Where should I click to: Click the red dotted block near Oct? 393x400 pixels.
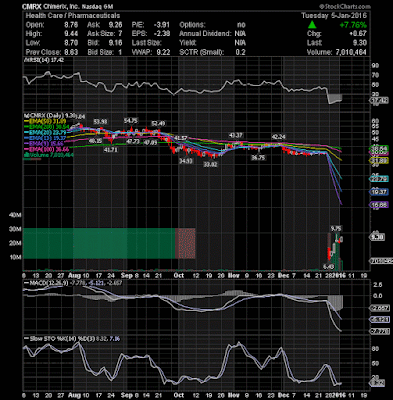[185, 243]
